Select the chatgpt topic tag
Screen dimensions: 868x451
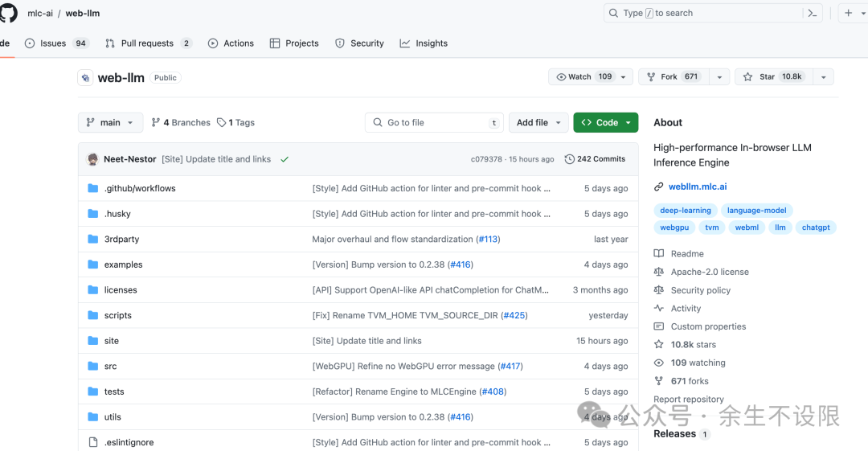click(x=816, y=228)
